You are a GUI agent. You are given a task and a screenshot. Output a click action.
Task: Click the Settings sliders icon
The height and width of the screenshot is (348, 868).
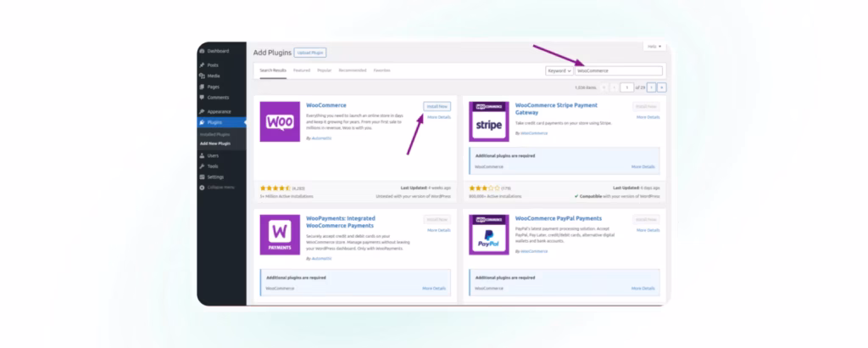[202, 177]
